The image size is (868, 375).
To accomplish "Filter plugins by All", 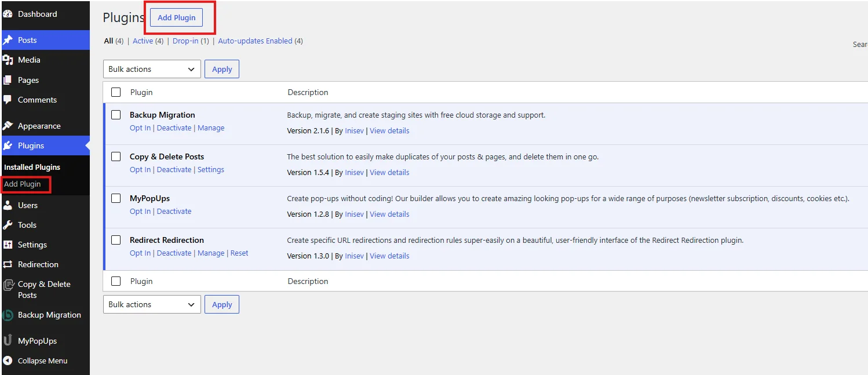I will pyautogui.click(x=108, y=41).
